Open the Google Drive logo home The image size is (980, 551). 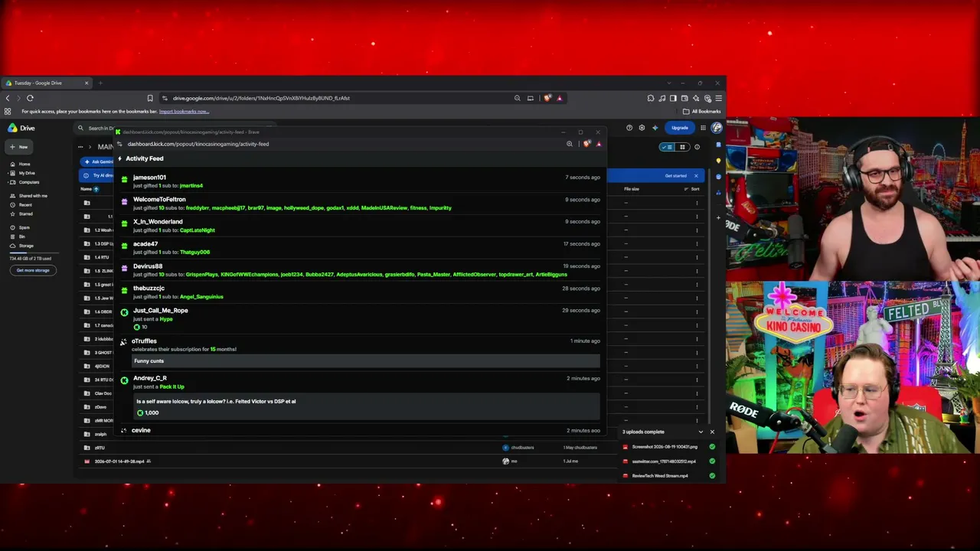[x=21, y=128]
